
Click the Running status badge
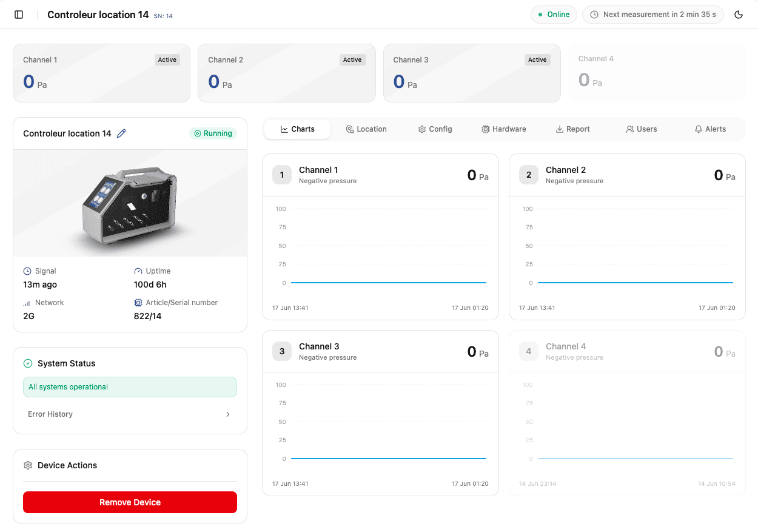213,133
